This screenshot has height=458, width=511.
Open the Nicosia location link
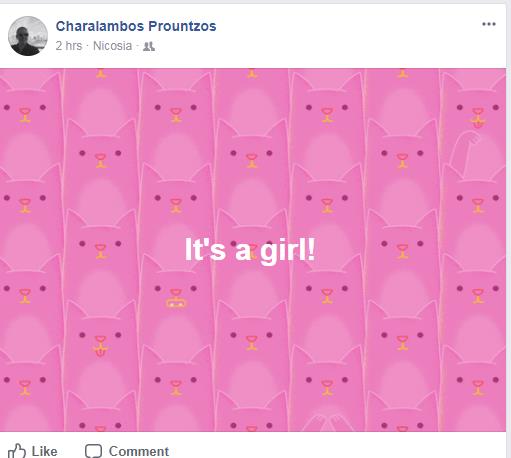(x=112, y=46)
